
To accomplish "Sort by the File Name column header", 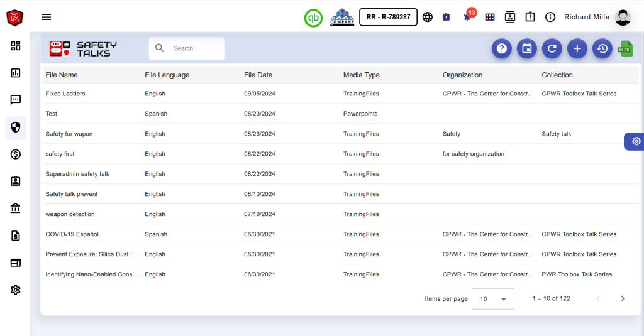I will pyautogui.click(x=62, y=75).
